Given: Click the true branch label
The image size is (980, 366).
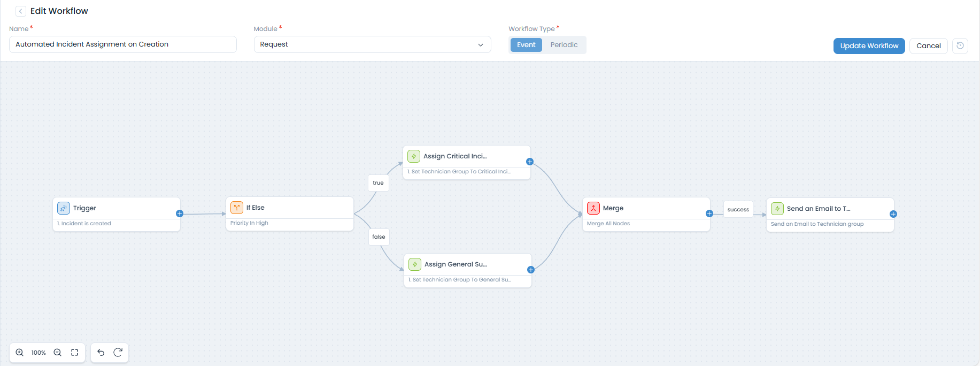Looking at the screenshot, I should coord(378,183).
